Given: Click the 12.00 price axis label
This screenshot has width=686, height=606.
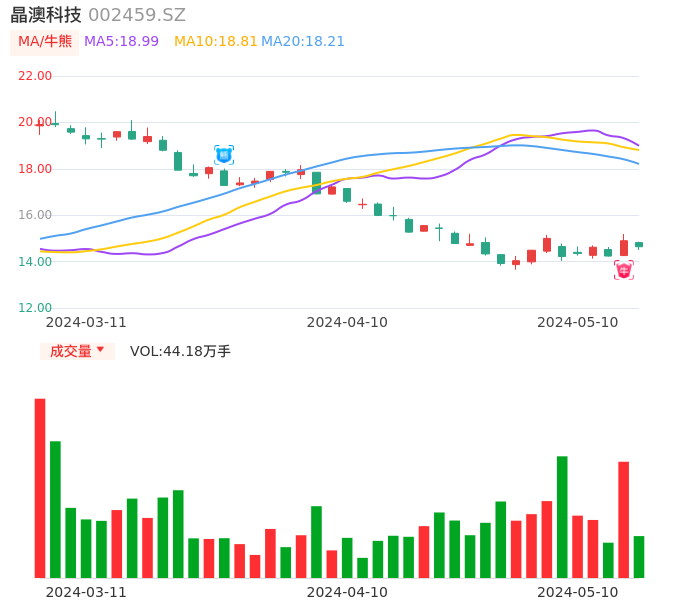Looking at the screenshot, I should pos(35,308).
